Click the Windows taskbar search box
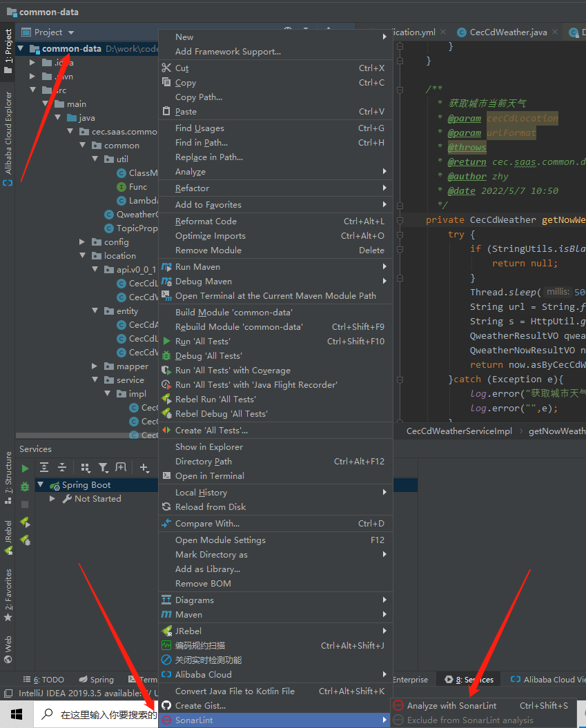 [96, 714]
